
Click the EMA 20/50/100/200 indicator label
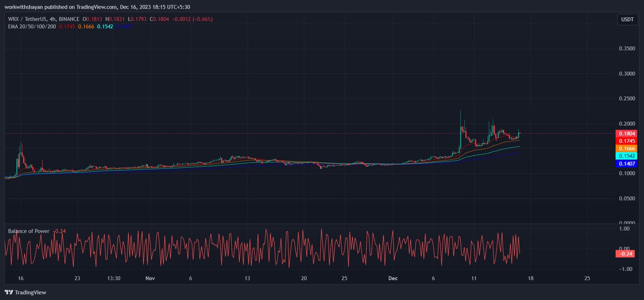tap(32, 27)
